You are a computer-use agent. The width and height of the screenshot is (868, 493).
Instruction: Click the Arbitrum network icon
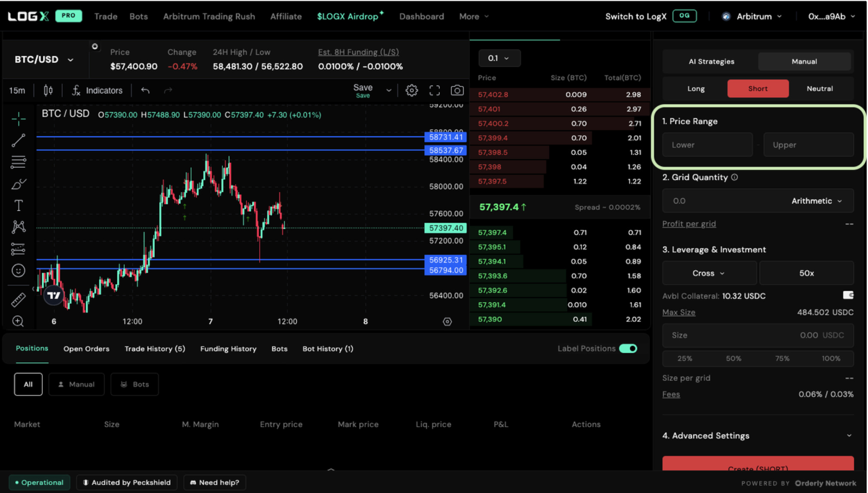[x=726, y=16]
